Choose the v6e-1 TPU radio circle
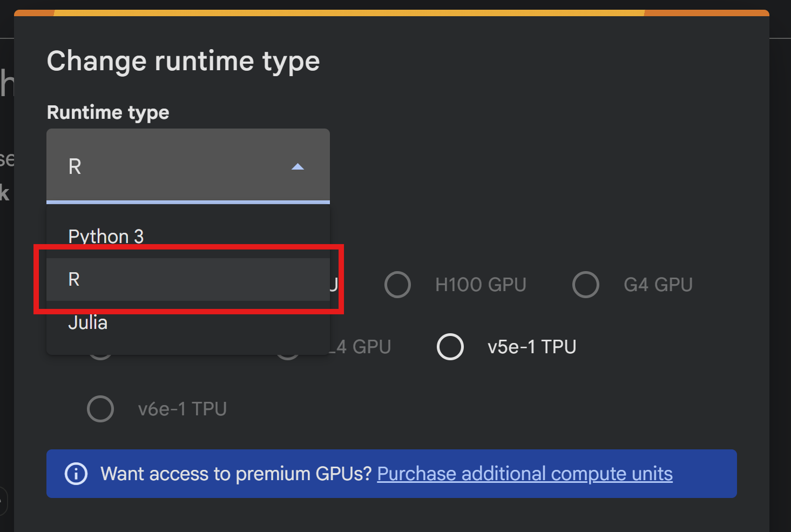 point(100,409)
